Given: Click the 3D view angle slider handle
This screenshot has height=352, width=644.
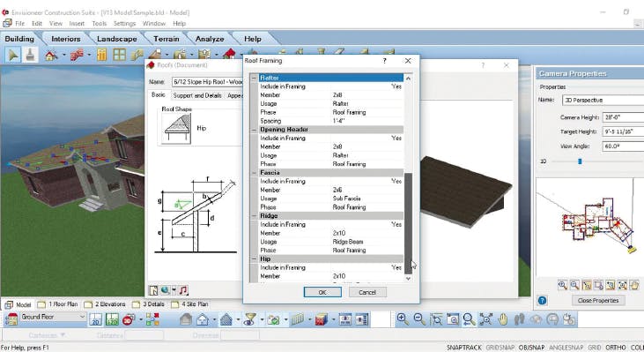Looking at the screenshot, I should pos(580,161).
